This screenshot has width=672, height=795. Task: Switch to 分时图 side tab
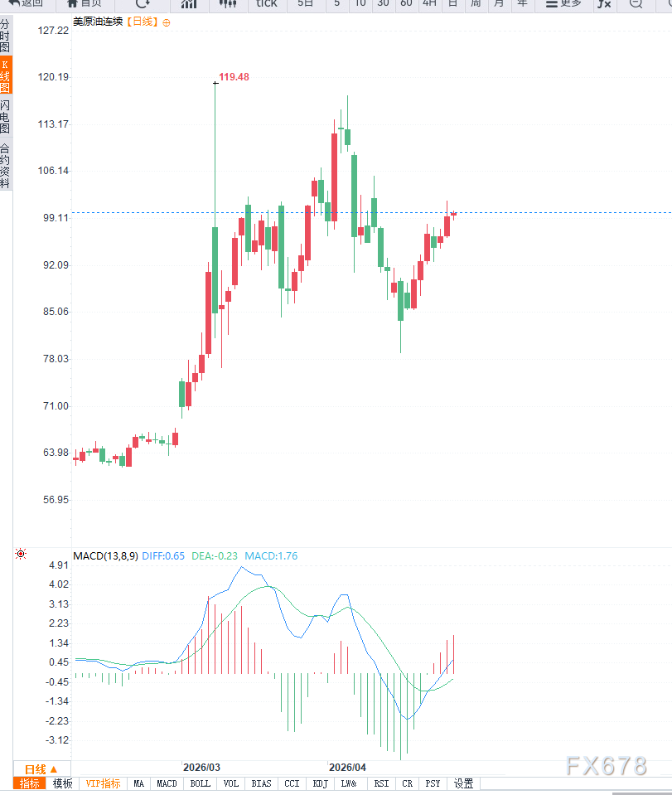click(x=6, y=37)
